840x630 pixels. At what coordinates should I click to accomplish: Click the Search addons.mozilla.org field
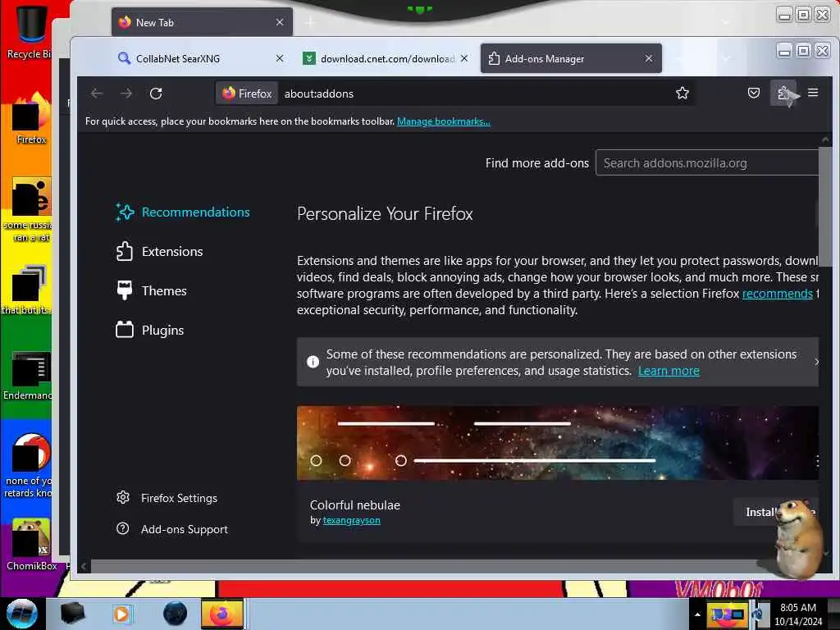(707, 163)
